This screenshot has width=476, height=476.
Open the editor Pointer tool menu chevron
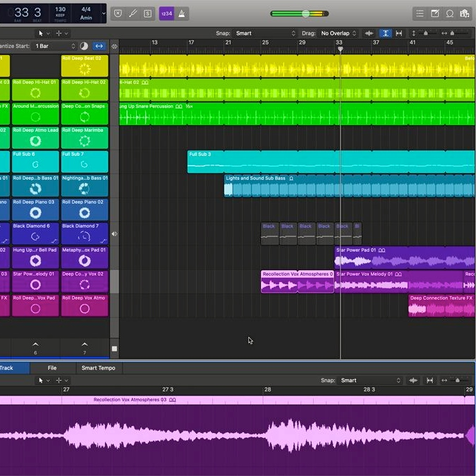point(48,381)
